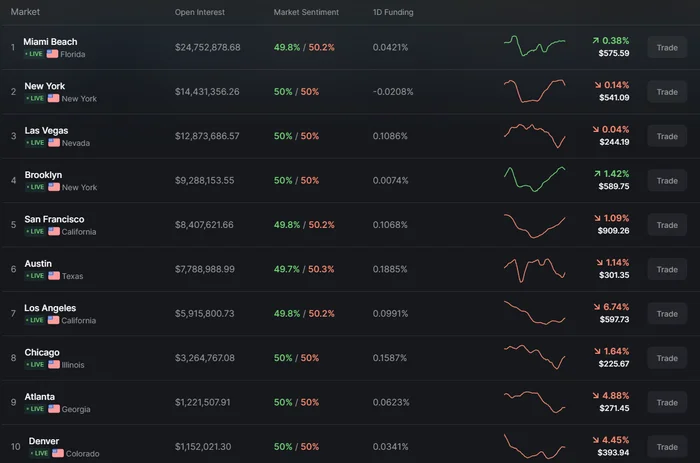Click the US flag icon next to Colorado
700x463 pixels.
pyautogui.click(x=58, y=453)
